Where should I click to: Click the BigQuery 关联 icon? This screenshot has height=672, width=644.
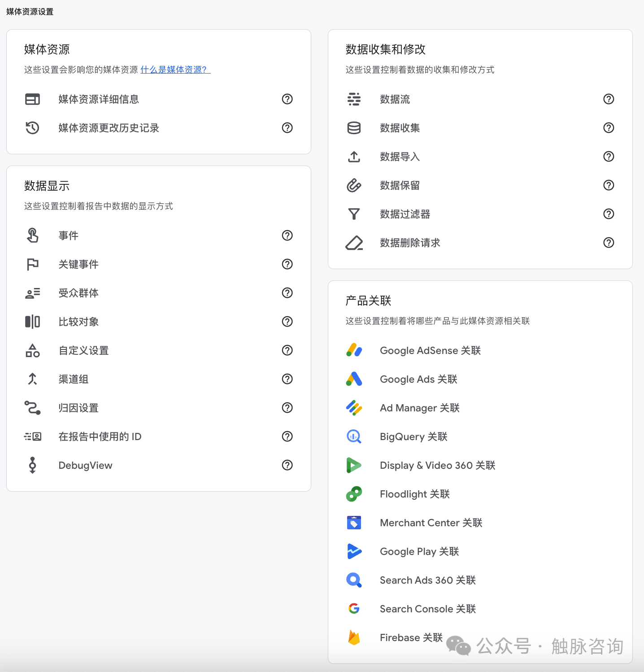coord(354,436)
